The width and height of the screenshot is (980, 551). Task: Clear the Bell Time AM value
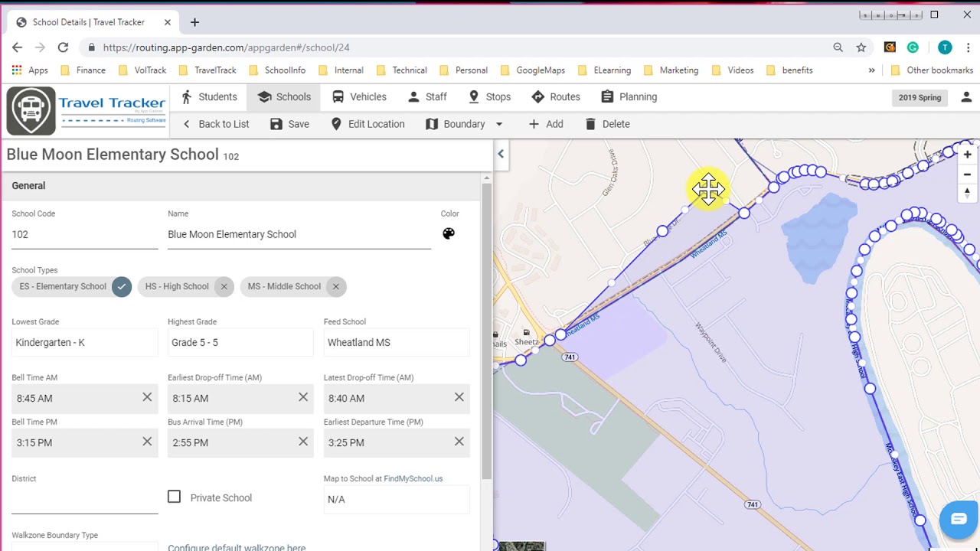pos(147,397)
